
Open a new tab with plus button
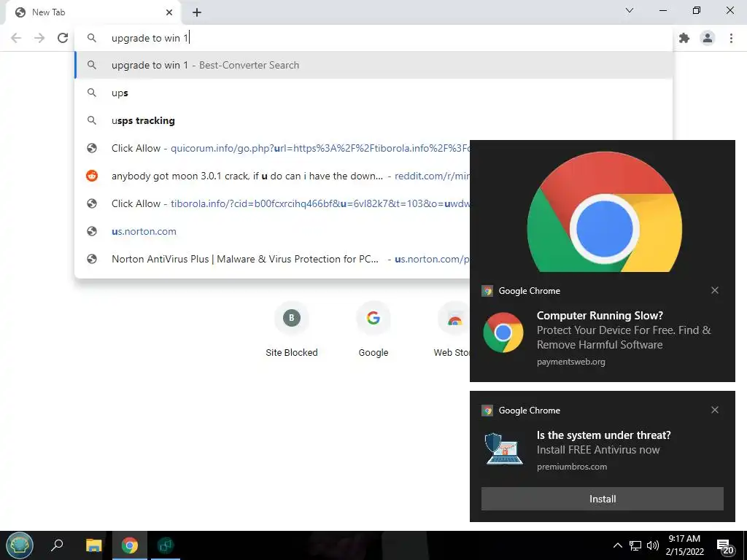[197, 12]
